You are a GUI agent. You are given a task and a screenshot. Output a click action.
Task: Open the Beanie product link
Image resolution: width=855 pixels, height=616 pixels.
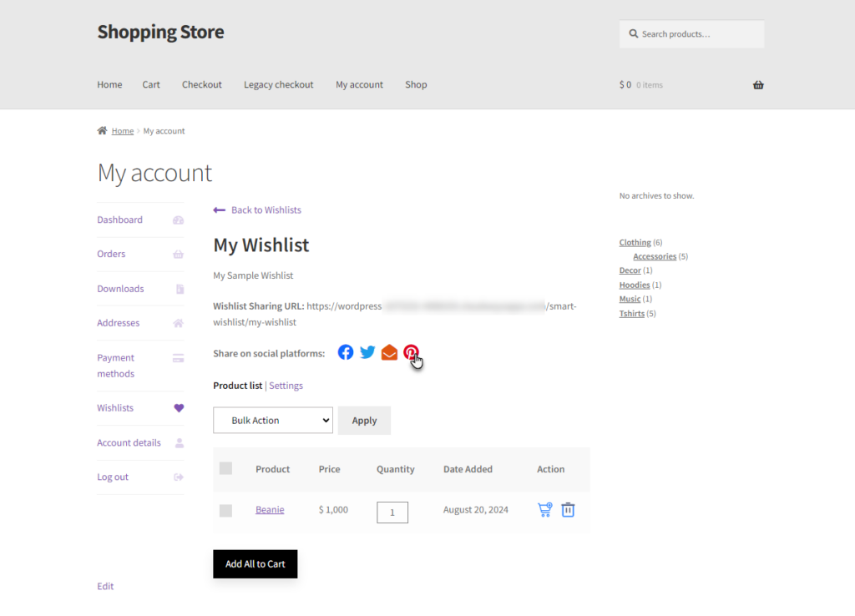click(x=270, y=510)
